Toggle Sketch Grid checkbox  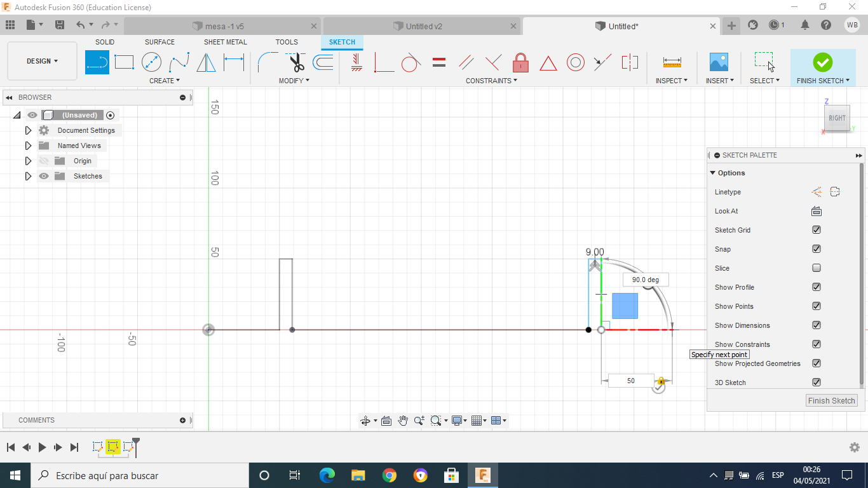pos(817,230)
